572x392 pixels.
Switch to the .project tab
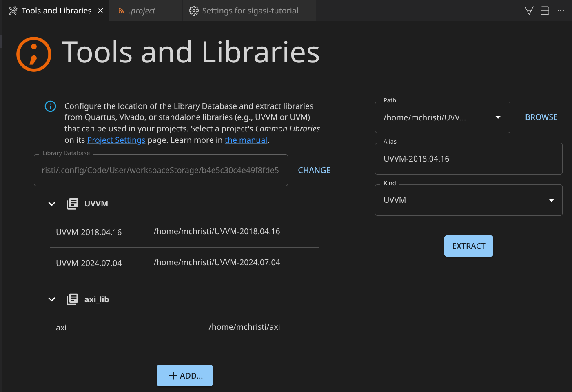point(142,11)
